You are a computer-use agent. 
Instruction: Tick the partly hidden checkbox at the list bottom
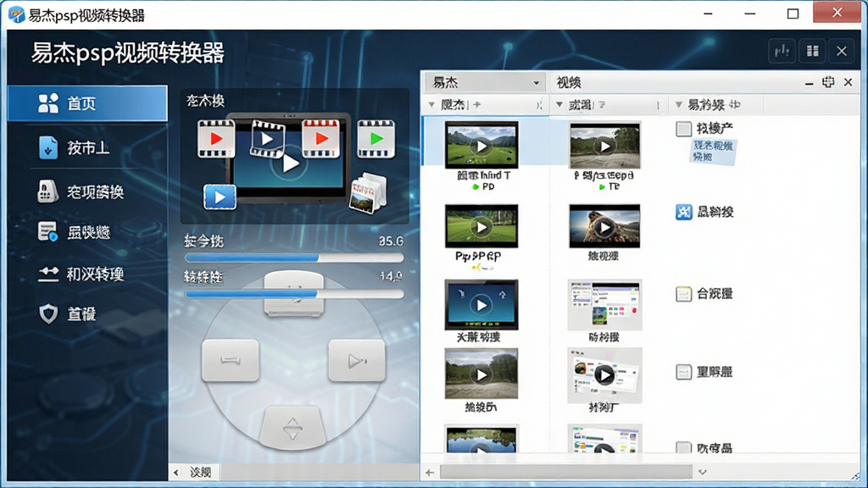point(684,447)
